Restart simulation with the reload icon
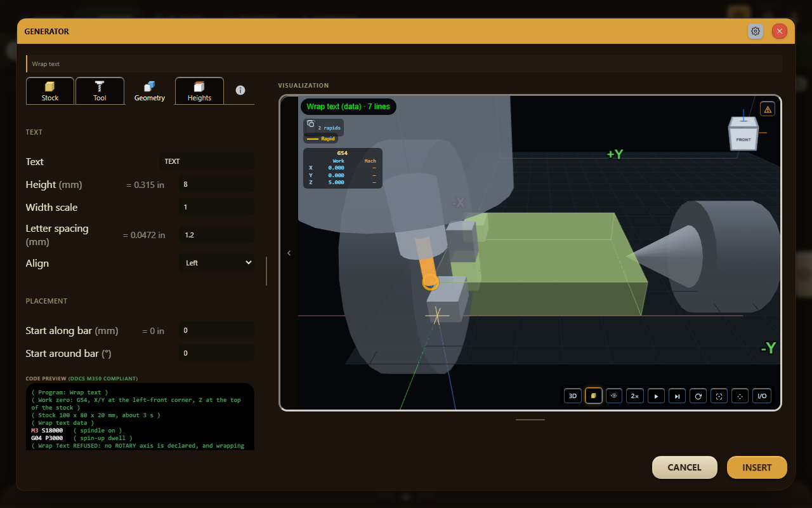Image resolution: width=812 pixels, height=508 pixels. click(x=698, y=396)
